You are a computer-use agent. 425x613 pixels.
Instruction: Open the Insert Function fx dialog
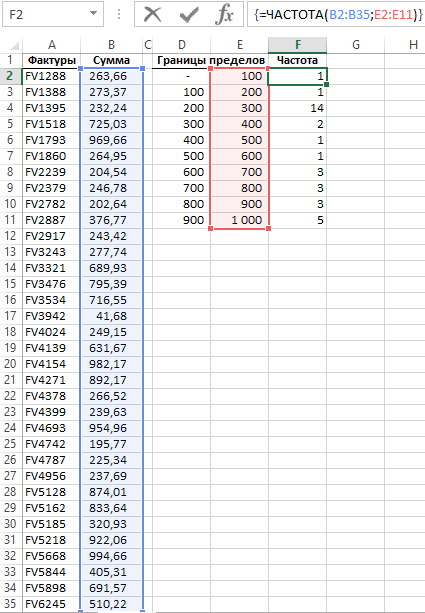click(x=224, y=15)
